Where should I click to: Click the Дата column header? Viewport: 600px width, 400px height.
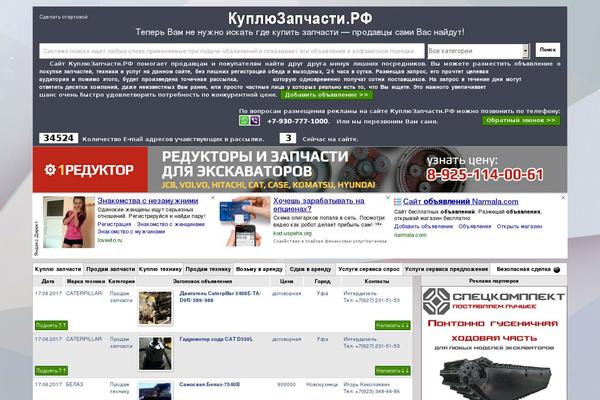click(48, 281)
